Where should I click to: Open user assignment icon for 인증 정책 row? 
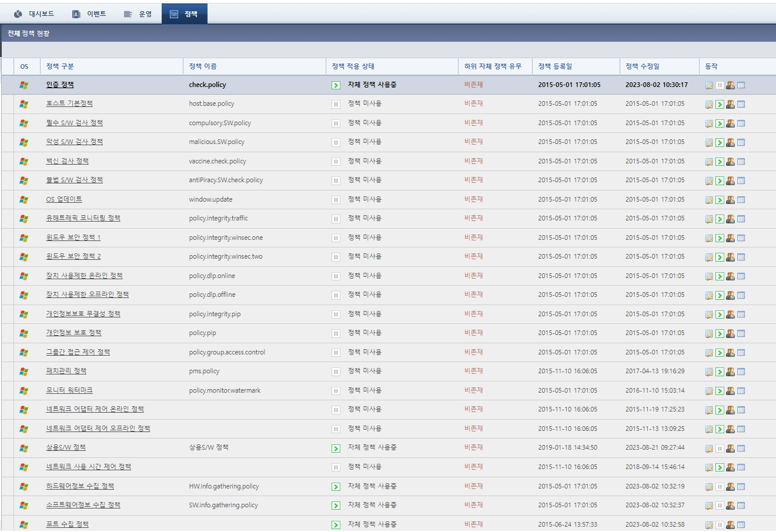pyautogui.click(x=730, y=85)
